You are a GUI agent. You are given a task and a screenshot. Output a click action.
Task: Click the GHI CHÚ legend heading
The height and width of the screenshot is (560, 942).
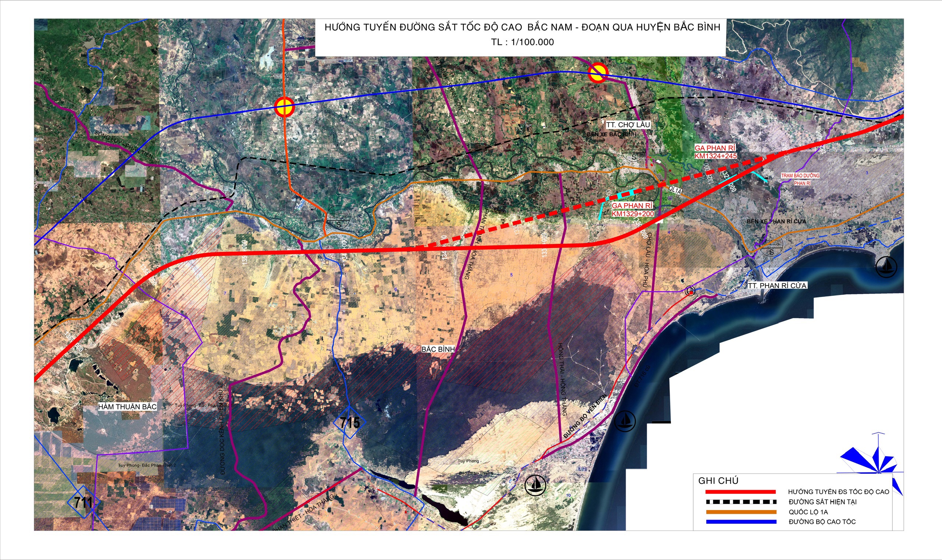click(x=718, y=481)
